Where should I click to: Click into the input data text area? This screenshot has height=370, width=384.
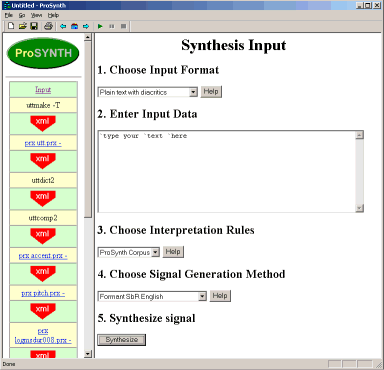tap(227, 171)
